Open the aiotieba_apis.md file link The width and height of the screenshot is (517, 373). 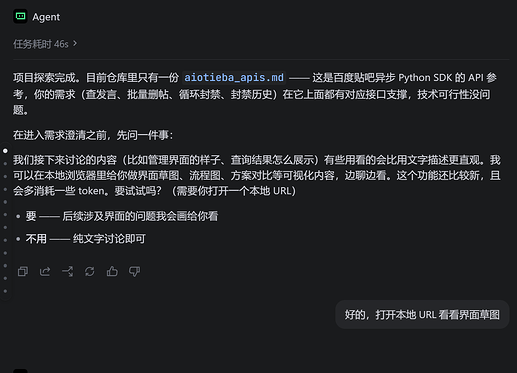pyautogui.click(x=234, y=78)
